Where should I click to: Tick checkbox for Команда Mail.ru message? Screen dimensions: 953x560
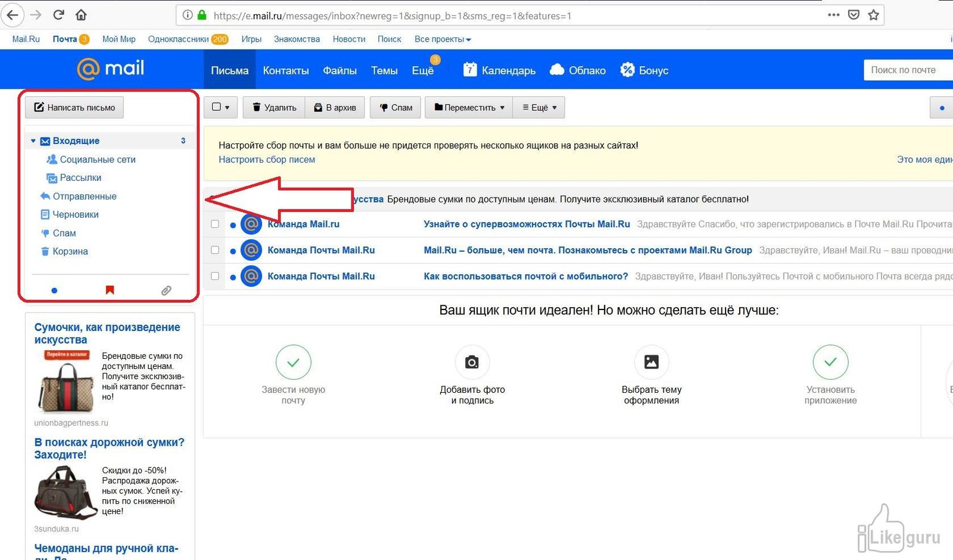215,224
